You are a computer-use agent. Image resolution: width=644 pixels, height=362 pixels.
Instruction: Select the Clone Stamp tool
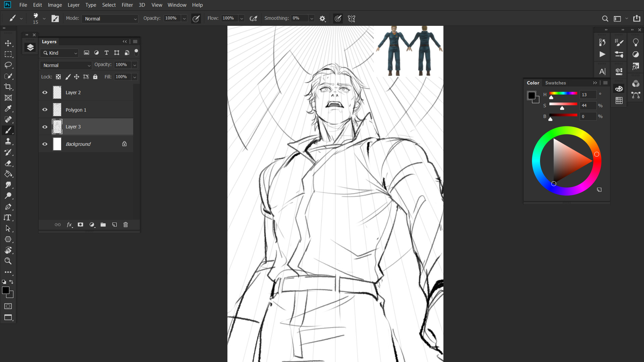8,141
